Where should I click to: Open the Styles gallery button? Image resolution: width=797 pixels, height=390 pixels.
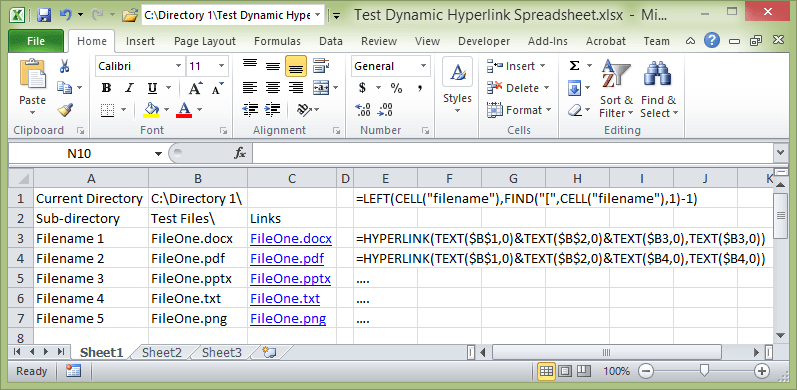click(457, 85)
